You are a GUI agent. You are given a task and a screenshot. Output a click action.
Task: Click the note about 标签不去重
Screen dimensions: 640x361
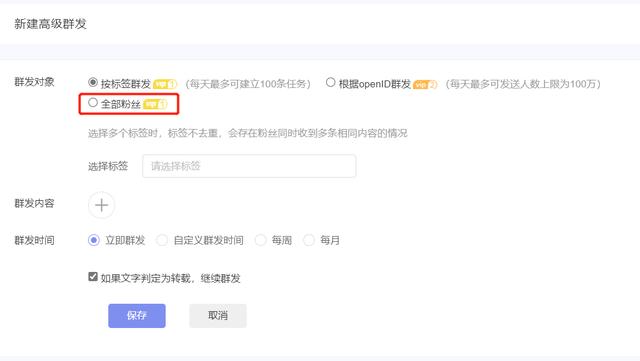pyautogui.click(x=247, y=133)
